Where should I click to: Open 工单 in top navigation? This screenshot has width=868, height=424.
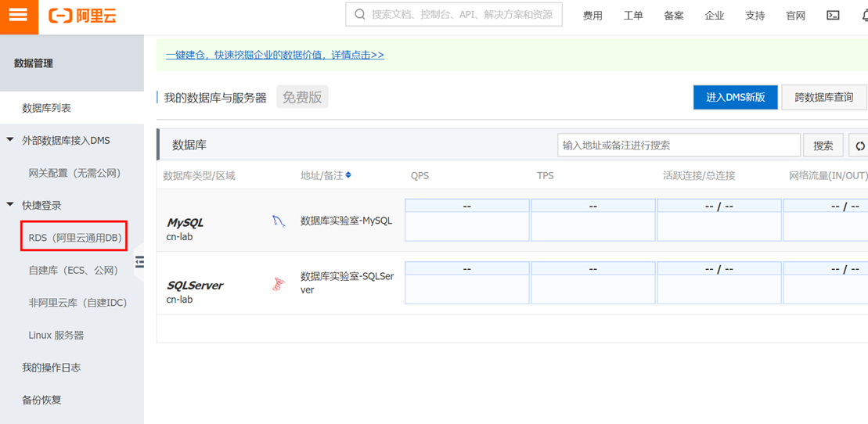pyautogui.click(x=633, y=16)
